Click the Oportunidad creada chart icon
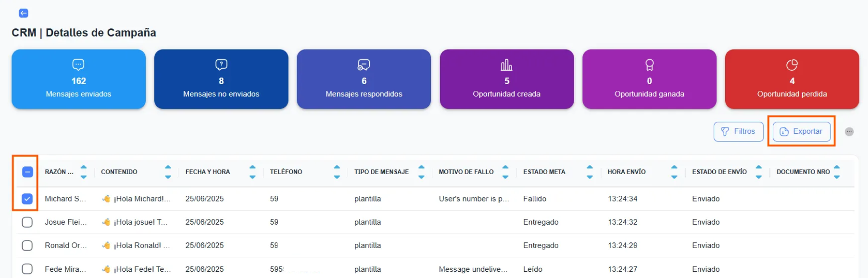Image resolution: width=868 pixels, height=278 pixels. [506, 64]
